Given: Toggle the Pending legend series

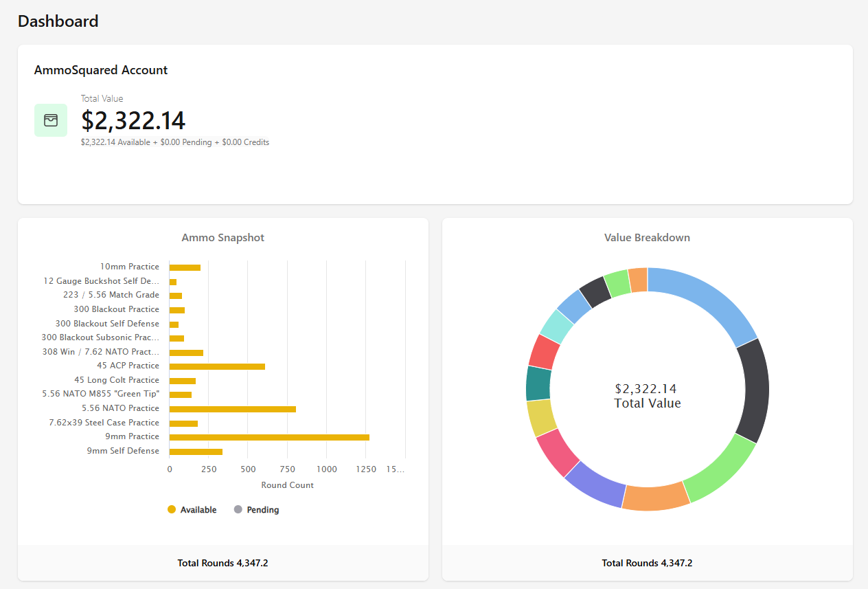Looking at the screenshot, I should (257, 510).
